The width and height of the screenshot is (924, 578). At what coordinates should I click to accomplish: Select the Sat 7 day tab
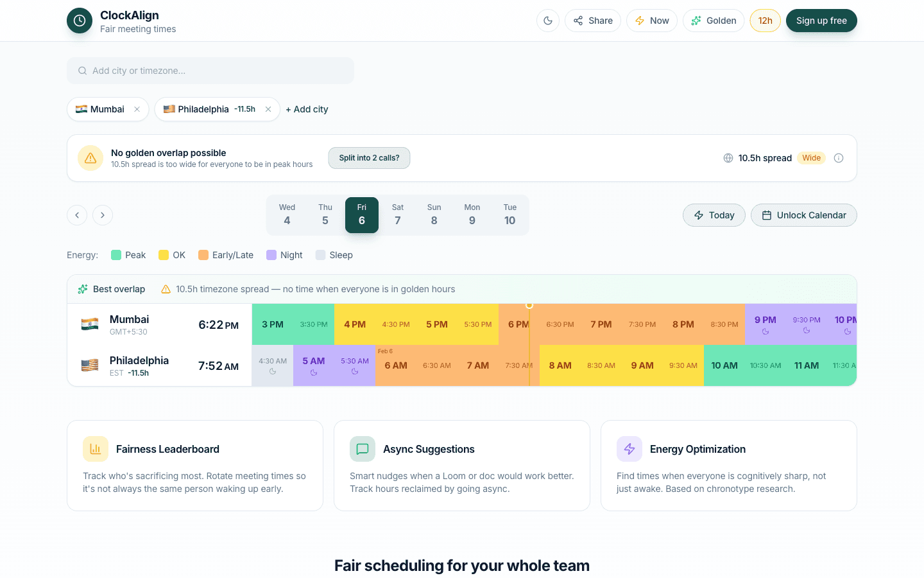click(x=398, y=215)
